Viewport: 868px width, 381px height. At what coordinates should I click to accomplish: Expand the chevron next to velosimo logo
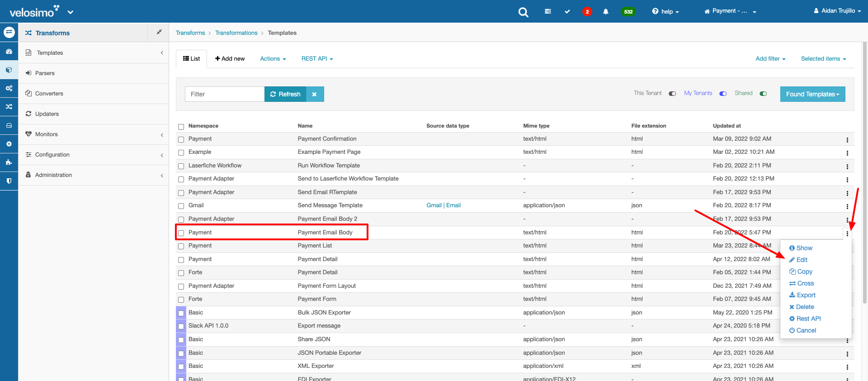tap(71, 12)
